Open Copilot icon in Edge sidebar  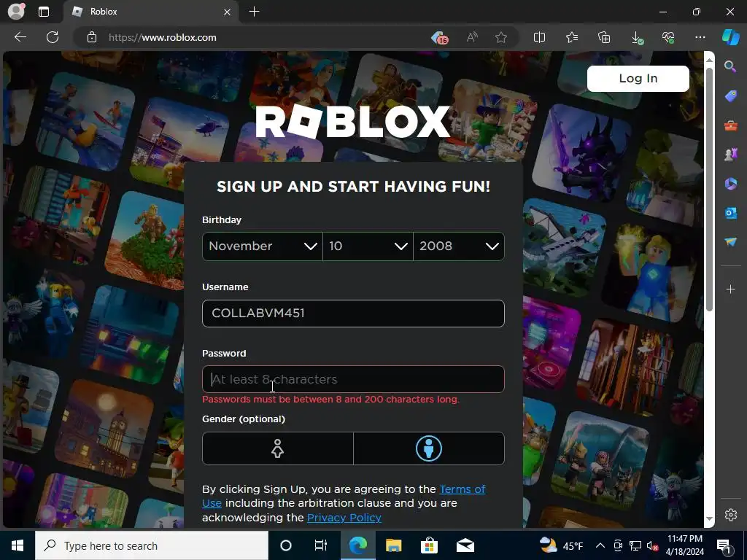click(x=730, y=37)
